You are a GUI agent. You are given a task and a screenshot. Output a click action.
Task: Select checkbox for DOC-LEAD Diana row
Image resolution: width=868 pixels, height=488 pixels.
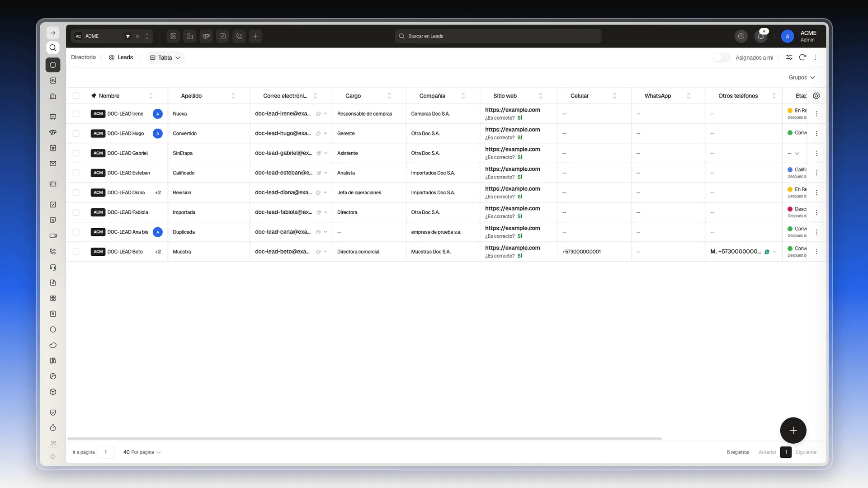tap(76, 193)
